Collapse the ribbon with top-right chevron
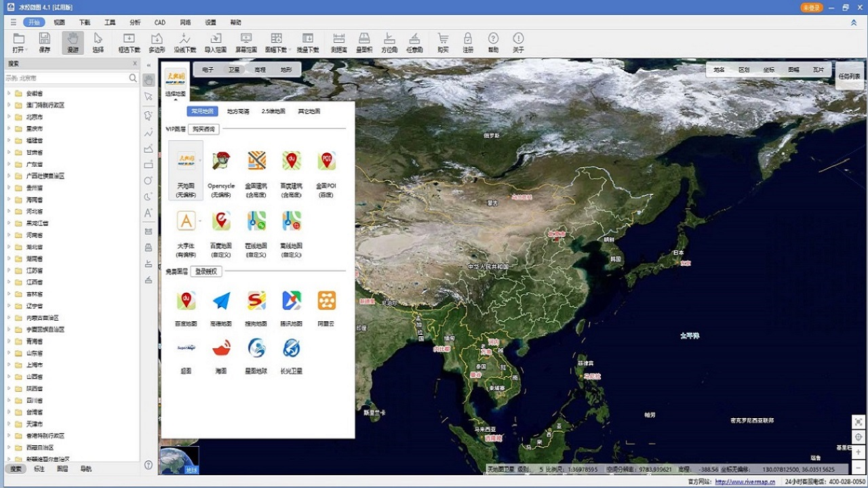 tap(854, 22)
